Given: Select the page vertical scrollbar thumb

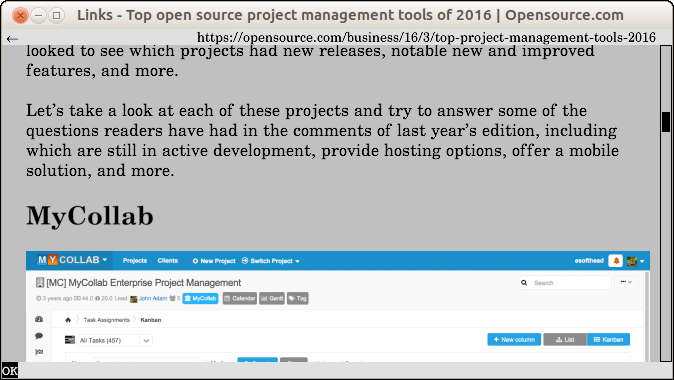Looking at the screenshot, I should pos(666,122).
